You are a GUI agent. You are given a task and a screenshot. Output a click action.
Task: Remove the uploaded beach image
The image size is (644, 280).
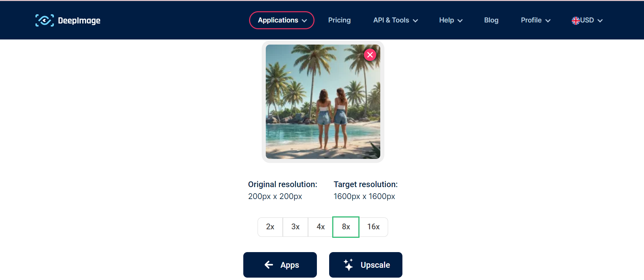(370, 54)
